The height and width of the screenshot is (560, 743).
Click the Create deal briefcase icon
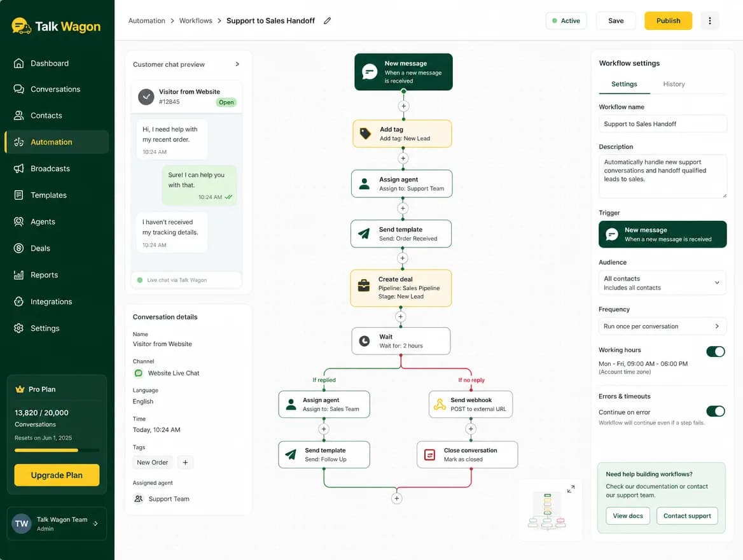(363, 286)
